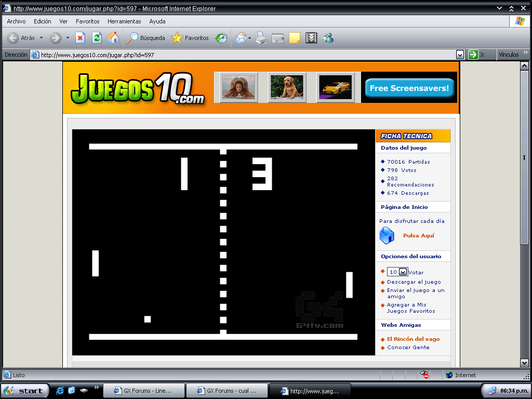Open the Herramientas menu

[124, 21]
